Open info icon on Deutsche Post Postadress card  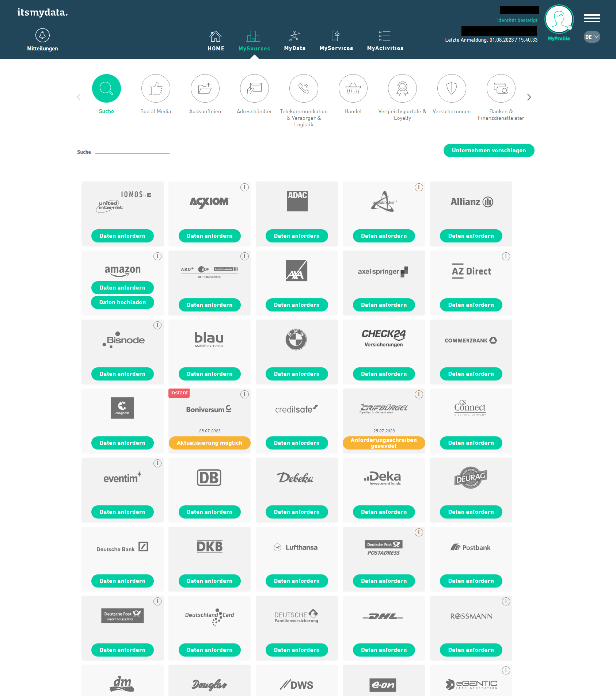[x=419, y=532]
